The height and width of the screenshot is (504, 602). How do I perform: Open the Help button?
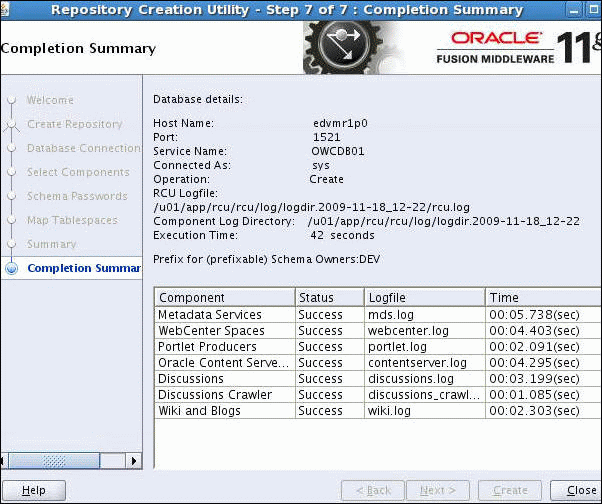coord(34,490)
